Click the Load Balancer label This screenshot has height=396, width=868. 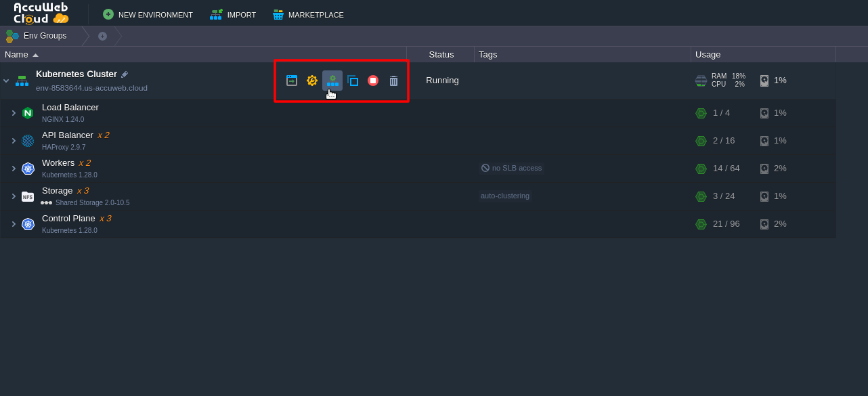(x=70, y=107)
